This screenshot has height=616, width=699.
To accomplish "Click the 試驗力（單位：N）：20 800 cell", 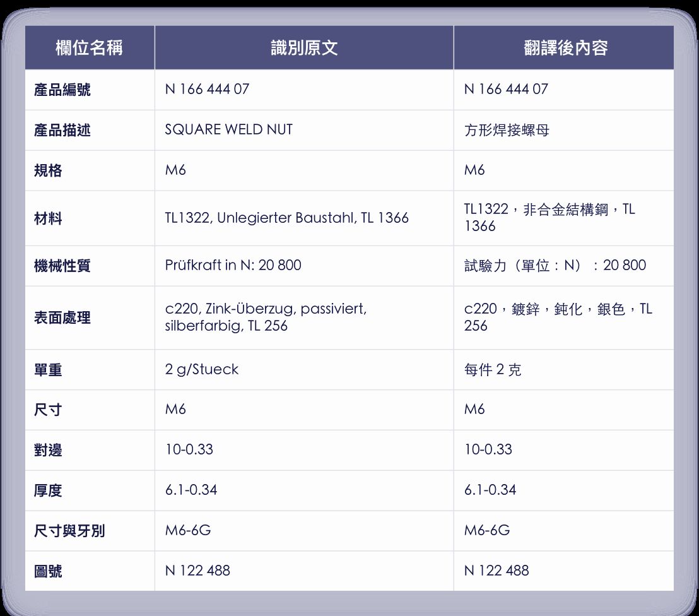I will [564, 266].
